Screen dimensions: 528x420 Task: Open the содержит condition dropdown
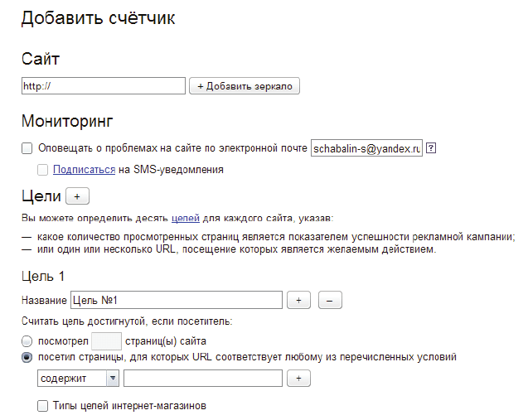click(x=78, y=379)
